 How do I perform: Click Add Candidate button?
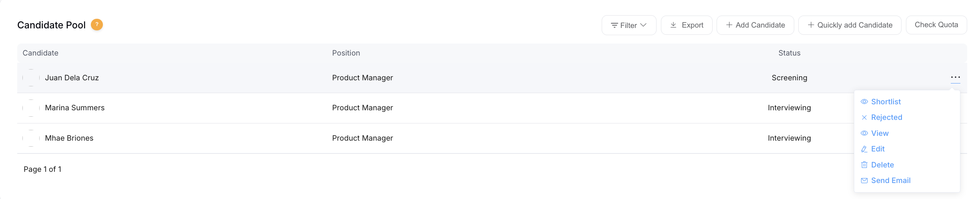tap(755, 25)
